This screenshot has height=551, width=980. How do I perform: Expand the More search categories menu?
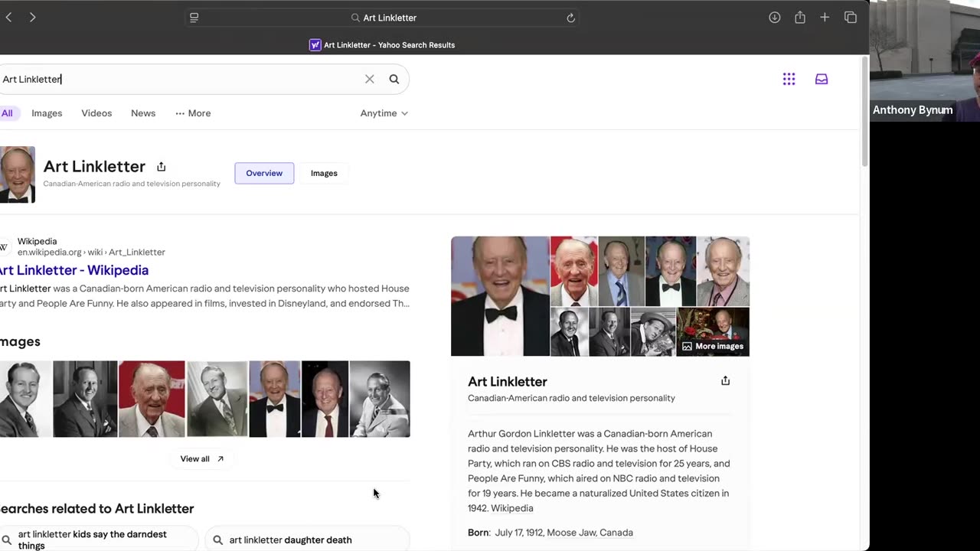(193, 113)
